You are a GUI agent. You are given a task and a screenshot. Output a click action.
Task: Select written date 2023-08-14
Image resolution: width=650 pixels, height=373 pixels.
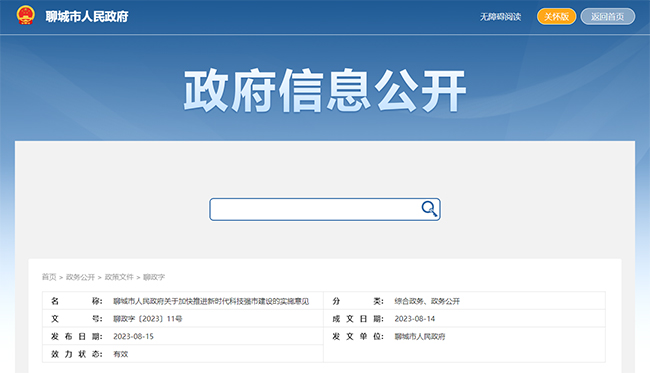pyautogui.click(x=415, y=319)
